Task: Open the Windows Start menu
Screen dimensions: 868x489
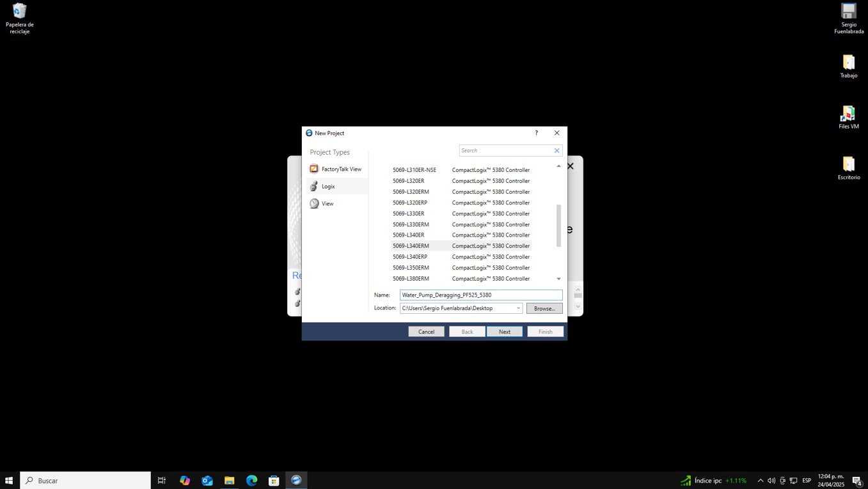Action: 10,480
